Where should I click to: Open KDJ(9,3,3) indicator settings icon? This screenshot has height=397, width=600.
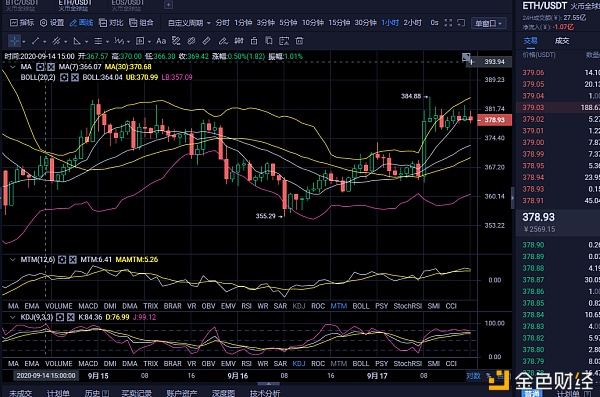60,317
